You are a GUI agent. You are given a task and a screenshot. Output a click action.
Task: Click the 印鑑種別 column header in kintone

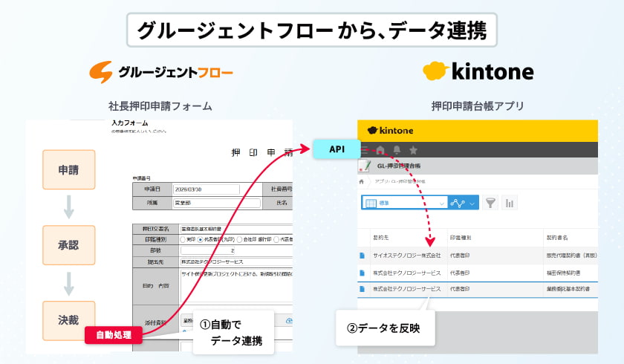(461, 238)
